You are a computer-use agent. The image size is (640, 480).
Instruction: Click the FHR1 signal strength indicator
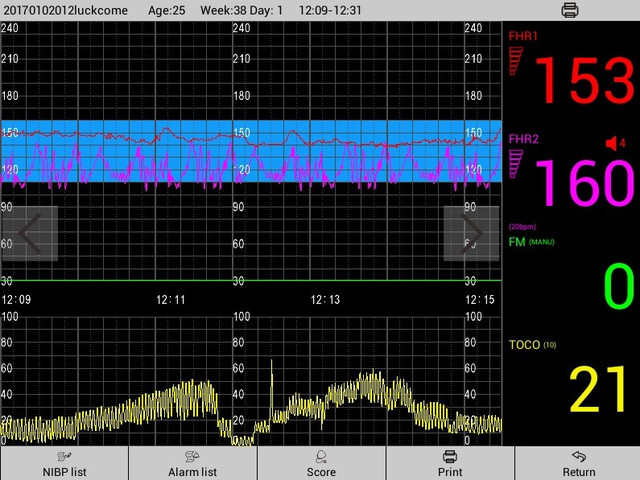[x=516, y=62]
